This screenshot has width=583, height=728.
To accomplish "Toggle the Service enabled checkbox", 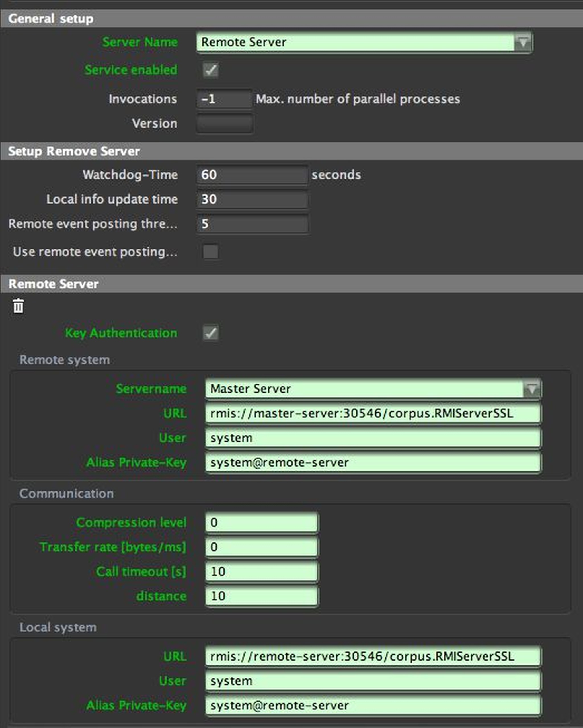I will tap(210, 70).
